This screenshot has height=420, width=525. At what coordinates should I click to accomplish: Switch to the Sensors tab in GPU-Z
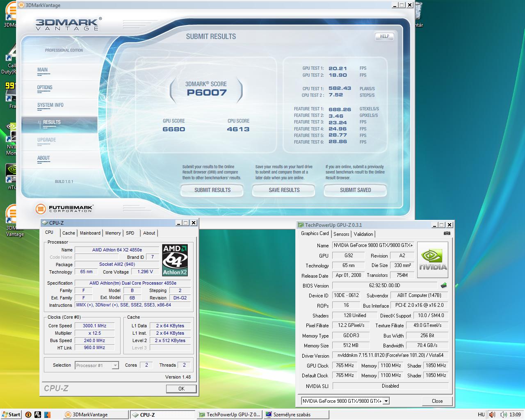click(x=341, y=234)
